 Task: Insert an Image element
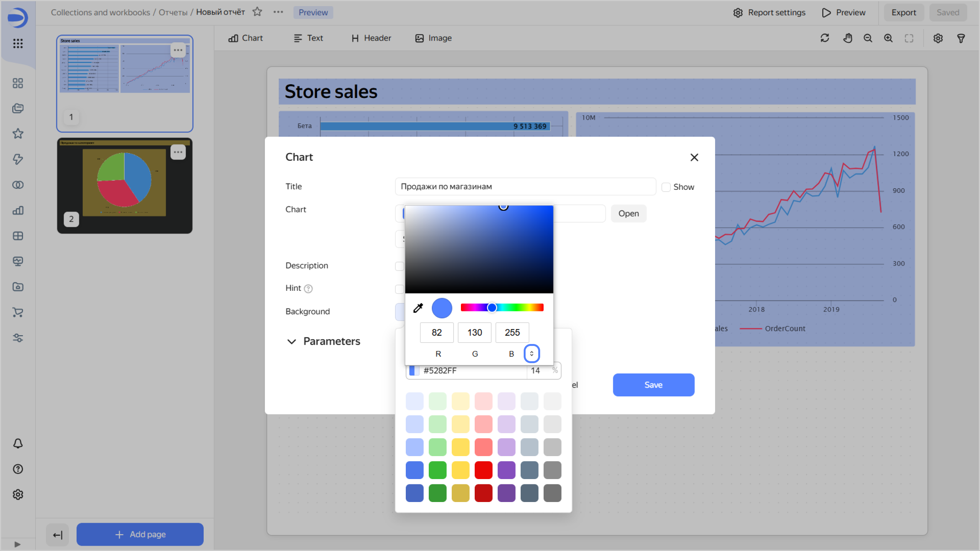433,38
